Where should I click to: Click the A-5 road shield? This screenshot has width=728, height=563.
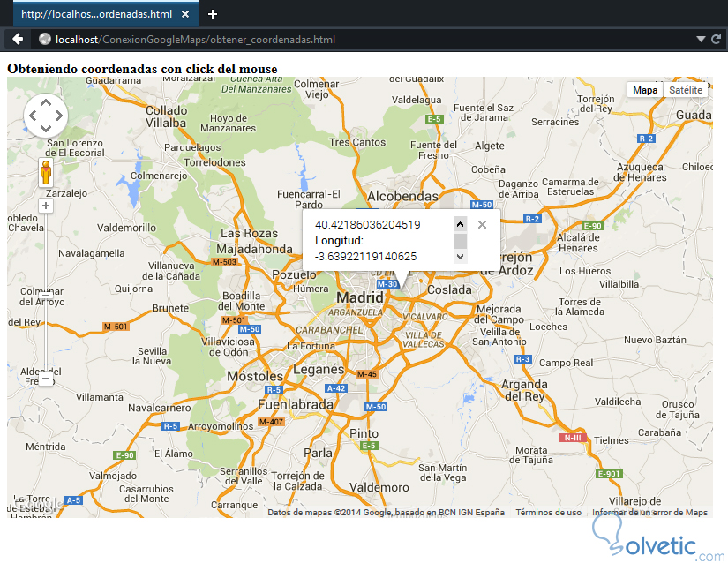(73, 499)
